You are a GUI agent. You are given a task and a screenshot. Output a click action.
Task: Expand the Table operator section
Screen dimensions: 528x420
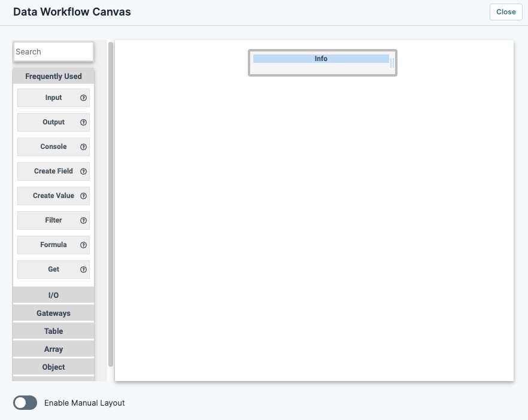tap(53, 331)
